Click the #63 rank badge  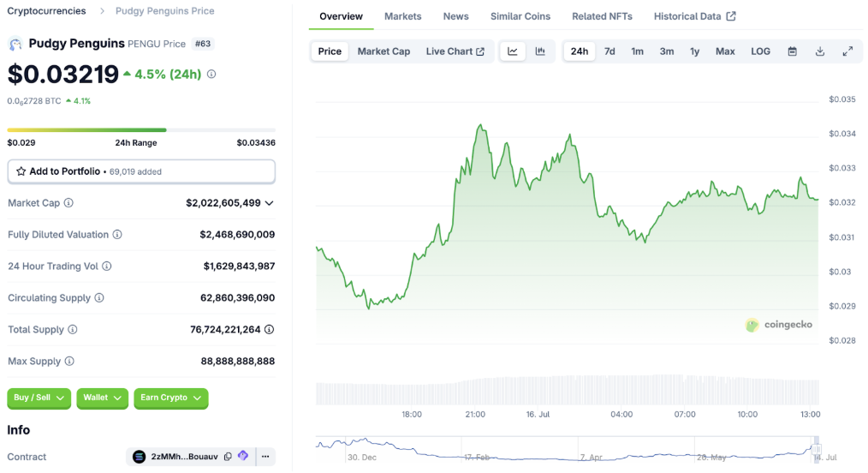pyautogui.click(x=203, y=44)
